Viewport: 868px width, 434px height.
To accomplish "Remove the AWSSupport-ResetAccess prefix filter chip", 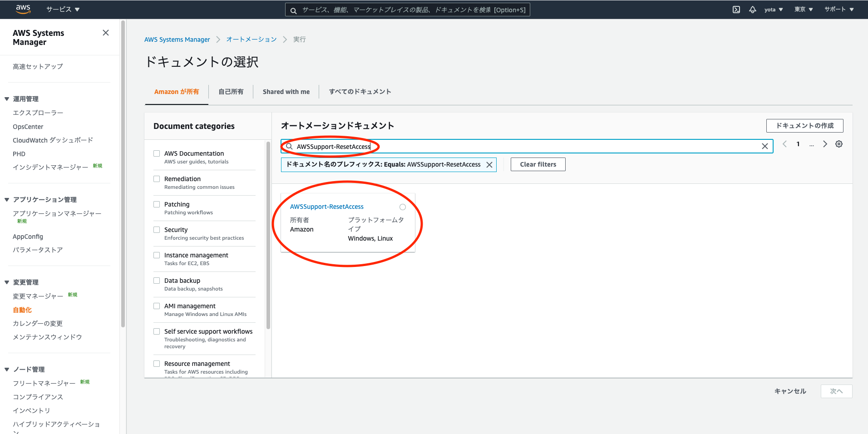I will (x=489, y=165).
